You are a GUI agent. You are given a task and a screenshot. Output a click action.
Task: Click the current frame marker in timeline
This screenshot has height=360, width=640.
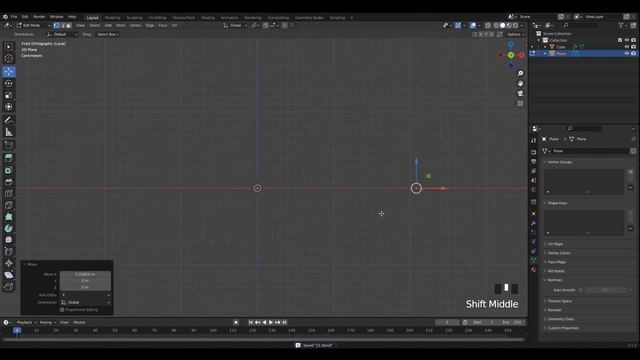point(17,330)
